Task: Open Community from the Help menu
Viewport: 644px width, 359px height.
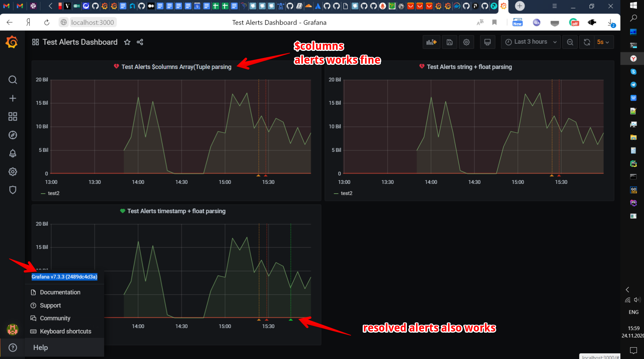Action: tap(55, 318)
